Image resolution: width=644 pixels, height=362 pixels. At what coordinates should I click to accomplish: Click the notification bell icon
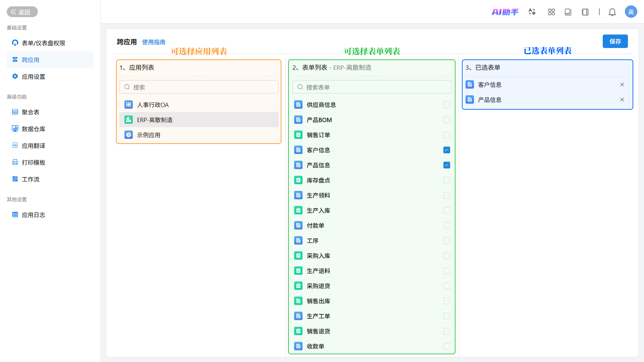click(x=612, y=12)
